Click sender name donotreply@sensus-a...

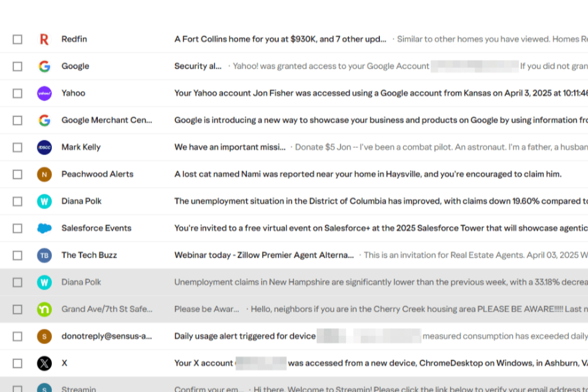click(107, 336)
